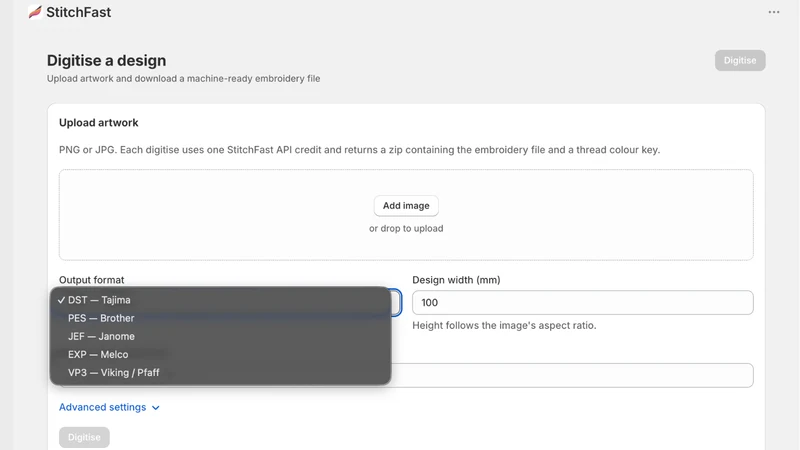The height and width of the screenshot is (450, 800).
Task: Click the top-right Digitise button
Action: coord(740,60)
